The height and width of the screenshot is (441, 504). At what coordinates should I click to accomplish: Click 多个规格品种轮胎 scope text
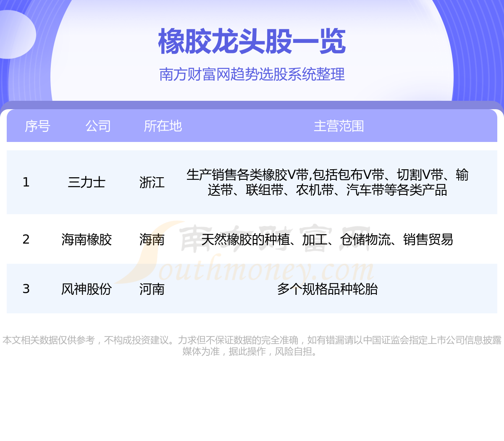[328, 289]
